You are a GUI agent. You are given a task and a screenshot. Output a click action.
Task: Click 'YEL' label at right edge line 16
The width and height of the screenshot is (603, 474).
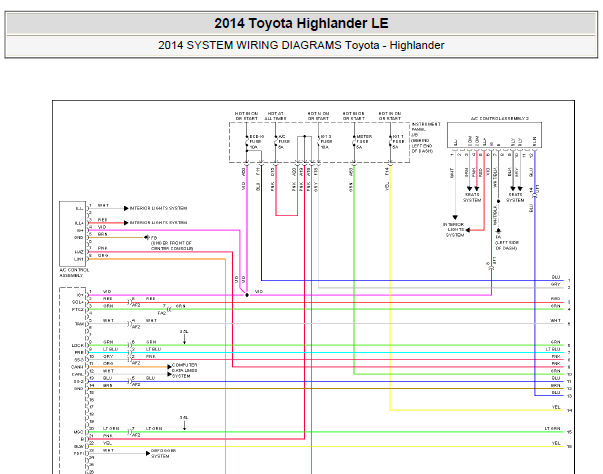[556, 443]
